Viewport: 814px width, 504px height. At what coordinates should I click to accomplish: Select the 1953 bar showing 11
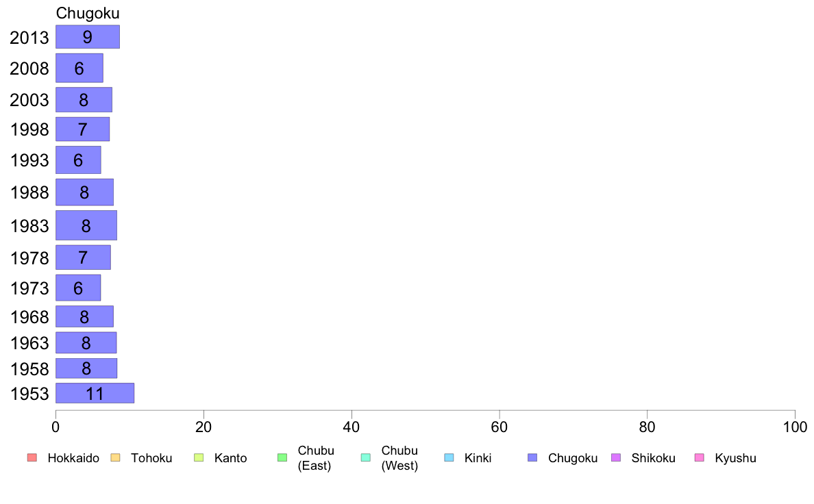[x=95, y=393]
